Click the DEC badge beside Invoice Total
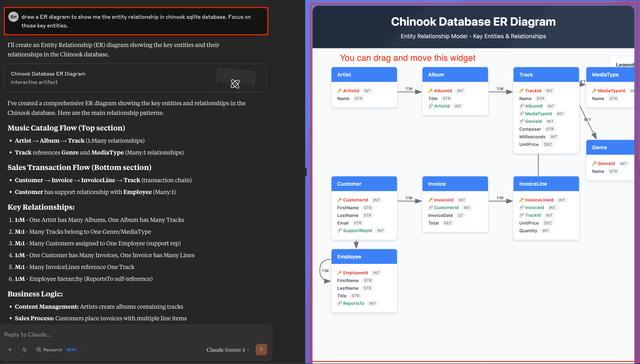This screenshot has width=640, height=364. pyautogui.click(x=448, y=223)
